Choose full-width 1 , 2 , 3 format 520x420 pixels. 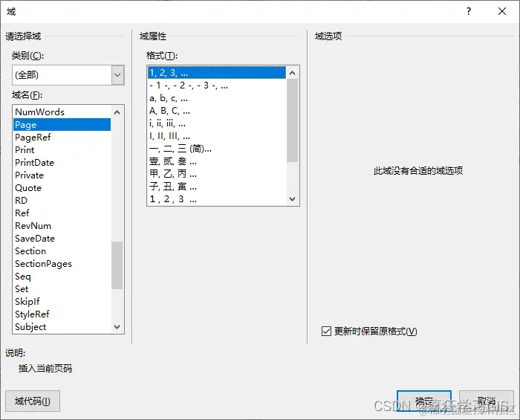(x=217, y=199)
